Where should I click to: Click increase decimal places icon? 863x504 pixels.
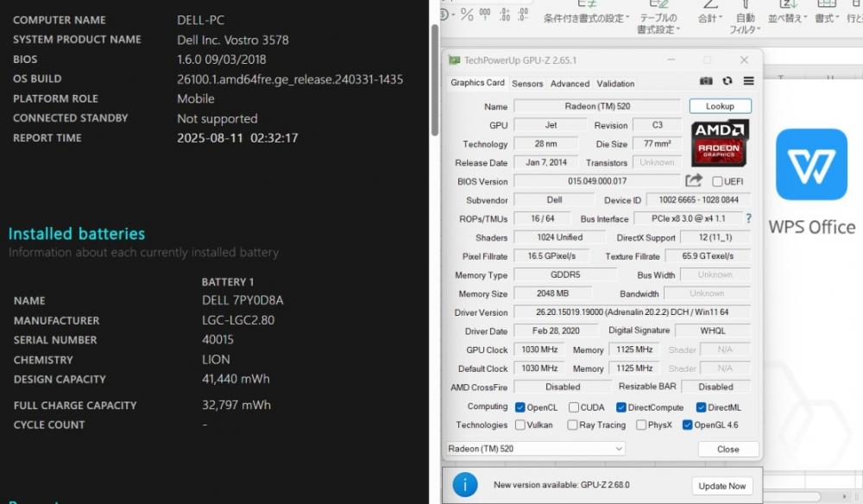[x=505, y=15]
